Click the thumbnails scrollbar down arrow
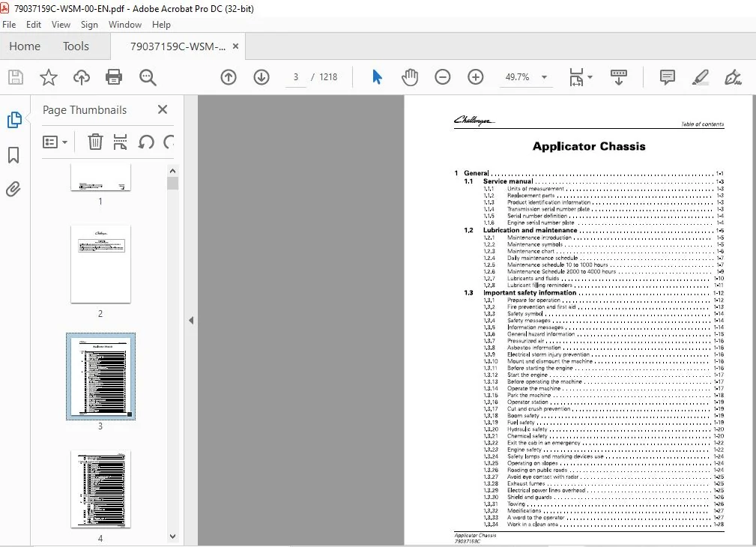Viewport: 756px width, 547px height. coord(172,536)
